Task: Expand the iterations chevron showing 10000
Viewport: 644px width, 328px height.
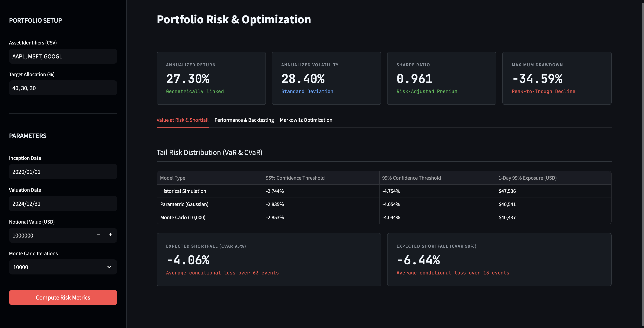Action: click(x=109, y=267)
